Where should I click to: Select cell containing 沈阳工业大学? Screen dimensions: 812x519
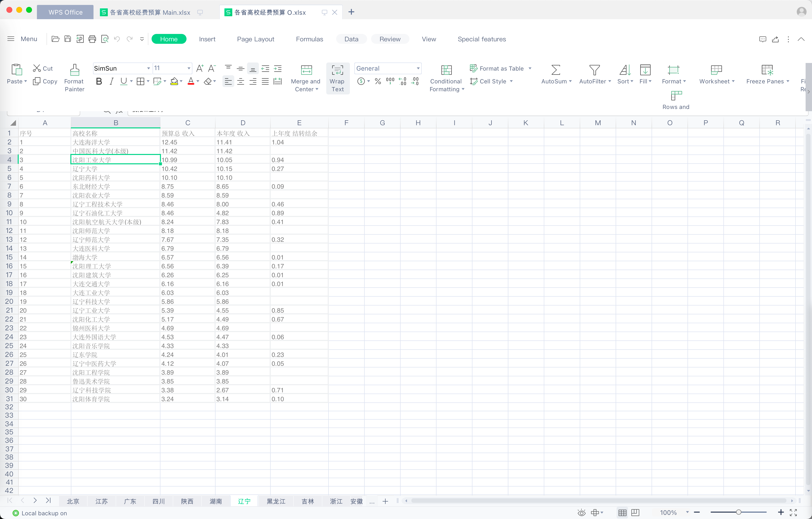[116, 160]
